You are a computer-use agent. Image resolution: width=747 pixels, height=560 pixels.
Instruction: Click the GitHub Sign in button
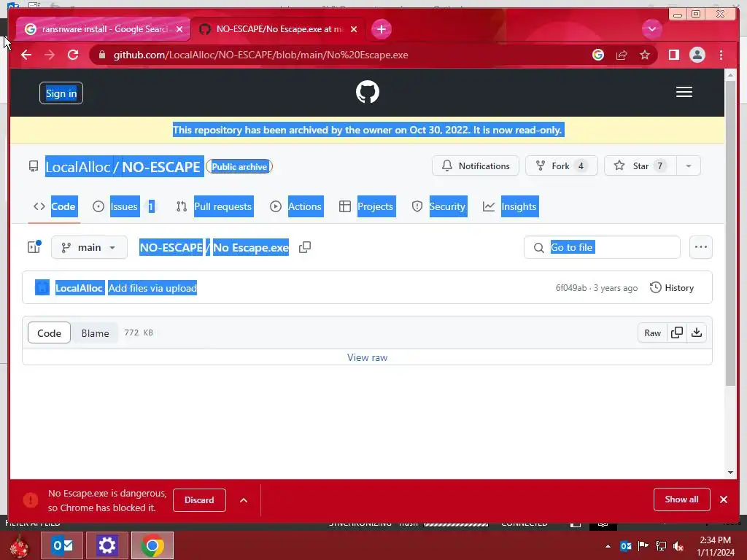[61, 93]
